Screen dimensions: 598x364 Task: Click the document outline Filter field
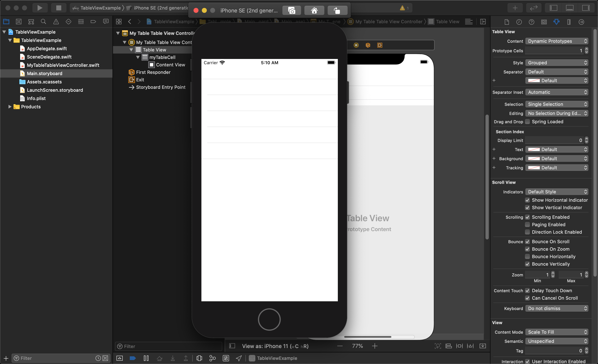(x=168, y=346)
